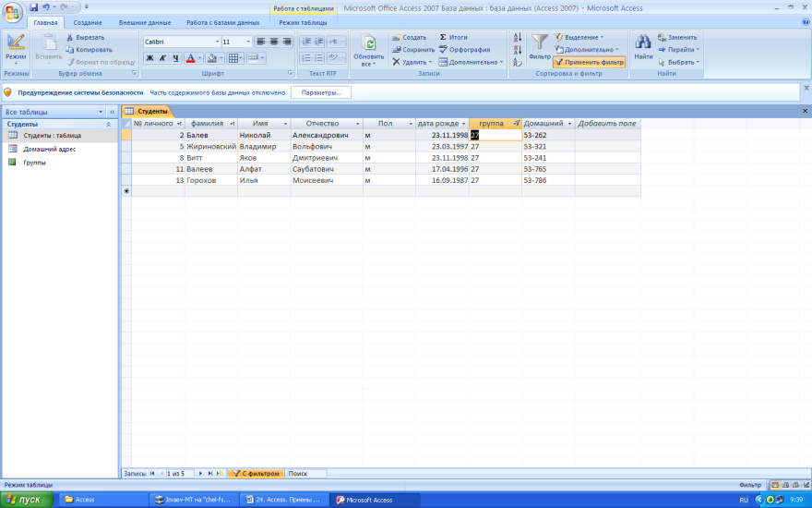Align text left

click(x=261, y=42)
